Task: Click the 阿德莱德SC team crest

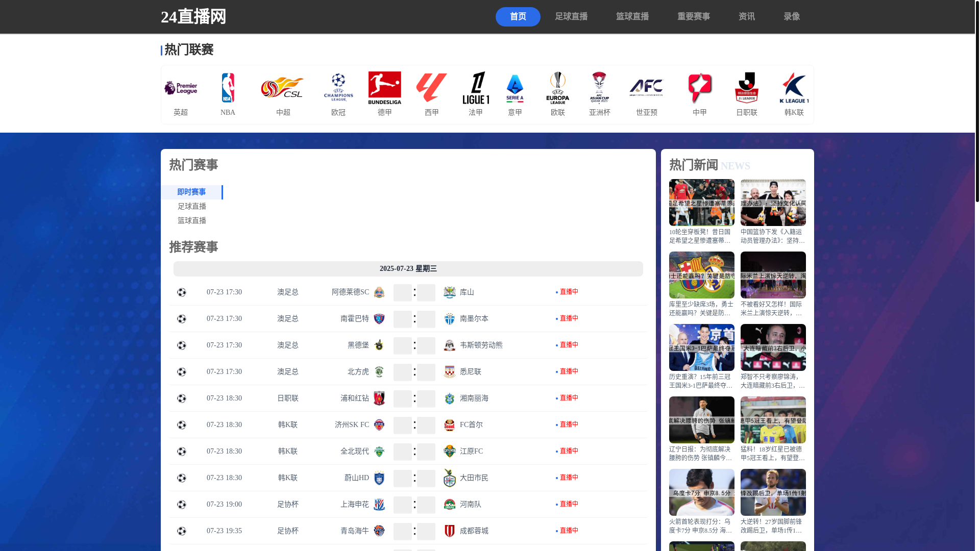Action: pos(379,292)
